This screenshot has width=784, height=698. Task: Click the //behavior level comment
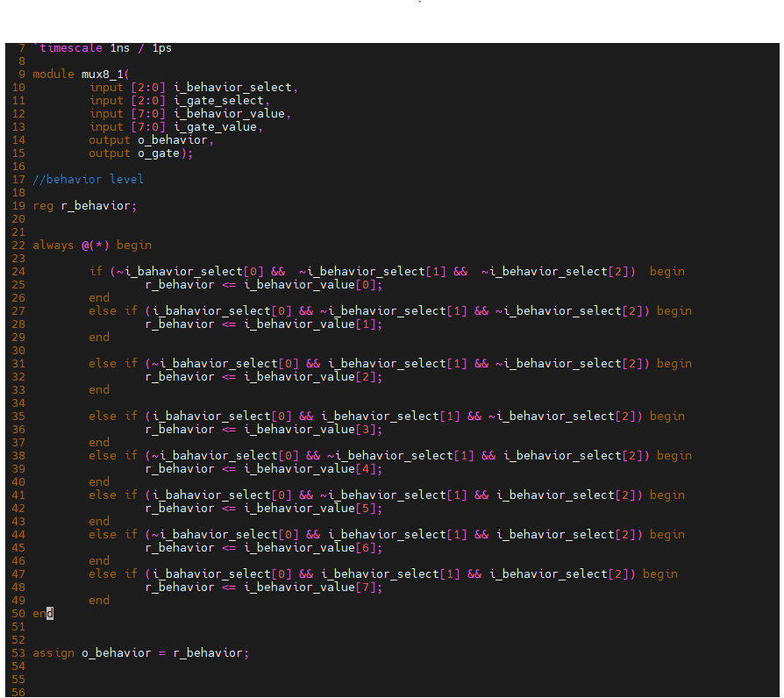(88, 180)
